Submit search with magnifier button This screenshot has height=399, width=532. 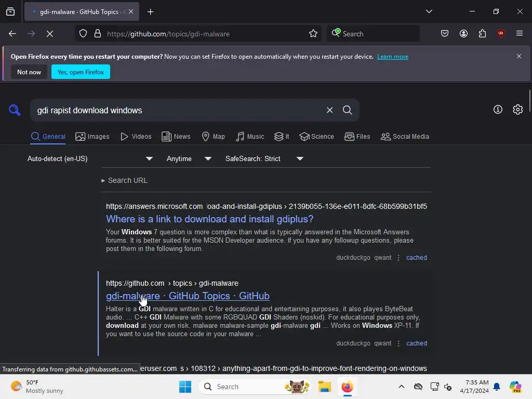(347, 110)
